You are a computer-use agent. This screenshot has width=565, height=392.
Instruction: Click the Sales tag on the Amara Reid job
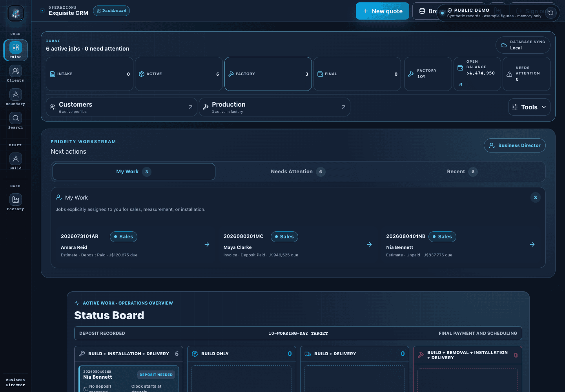tap(124, 237)
